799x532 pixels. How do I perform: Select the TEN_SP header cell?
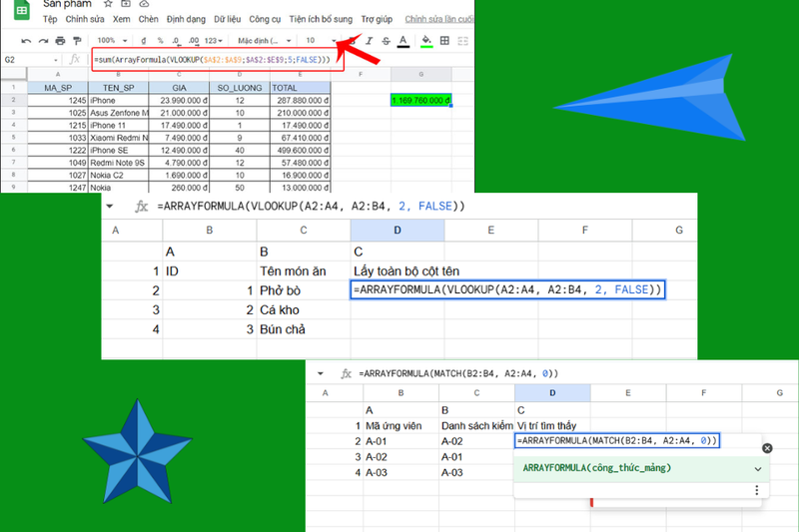(x=118, y=88)
